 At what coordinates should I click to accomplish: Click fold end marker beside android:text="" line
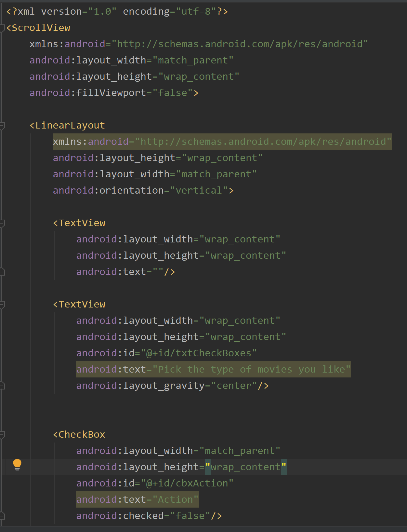(x=2, y=272)
